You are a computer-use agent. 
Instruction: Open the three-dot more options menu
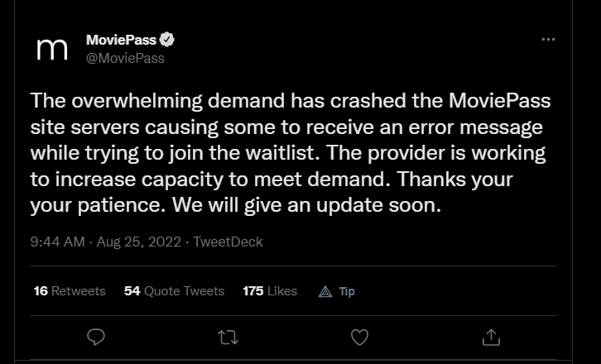(x=548, y=40)
